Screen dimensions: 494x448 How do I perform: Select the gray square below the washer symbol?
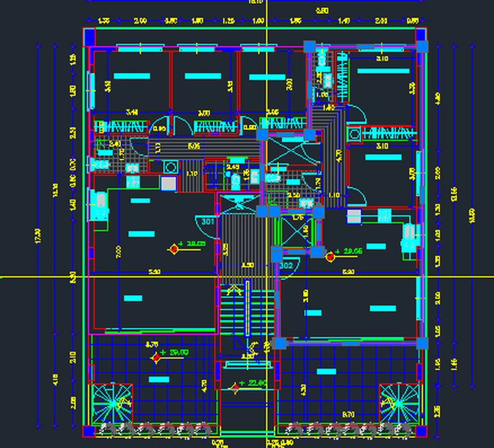pos(169,183)
